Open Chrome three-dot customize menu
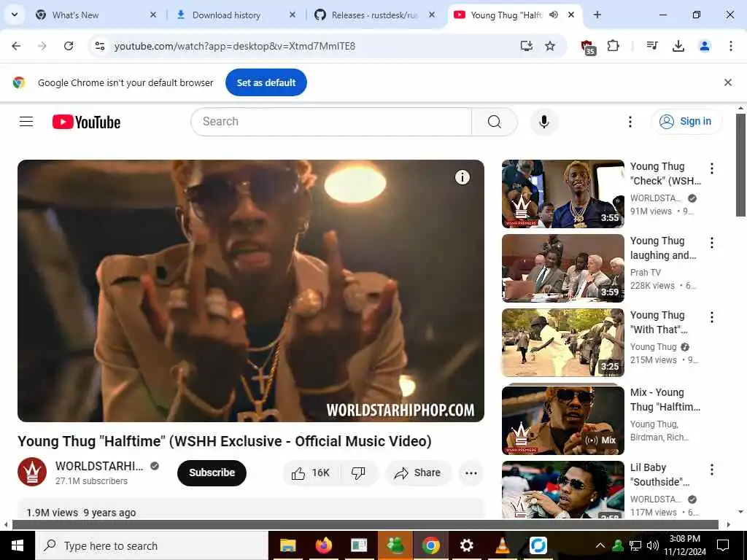 coord(730,46)
